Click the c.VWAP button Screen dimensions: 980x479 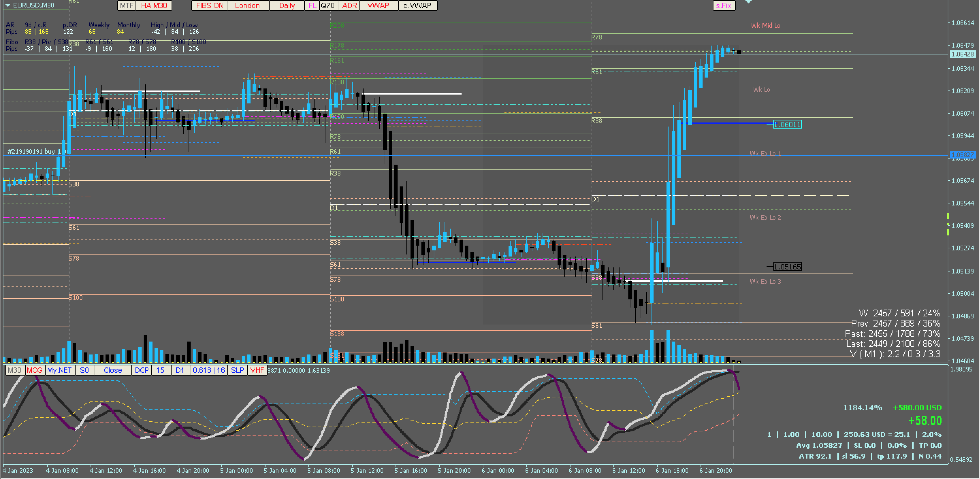(417, 5)
